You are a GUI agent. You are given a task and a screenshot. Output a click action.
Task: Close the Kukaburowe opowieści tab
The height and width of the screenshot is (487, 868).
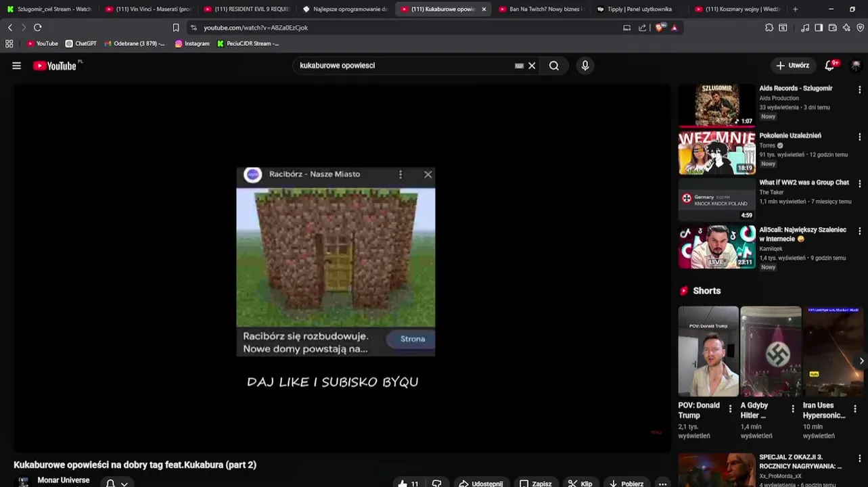pos(484,9)
